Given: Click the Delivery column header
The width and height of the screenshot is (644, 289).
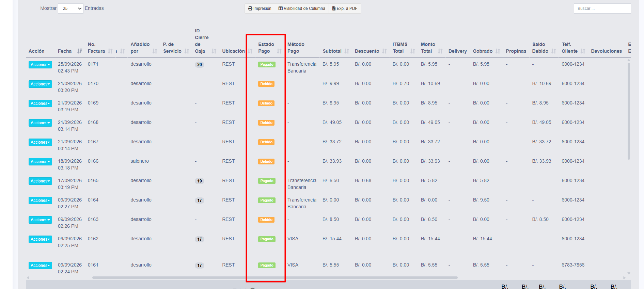Looking at the screenshot, I should [457, 51].
